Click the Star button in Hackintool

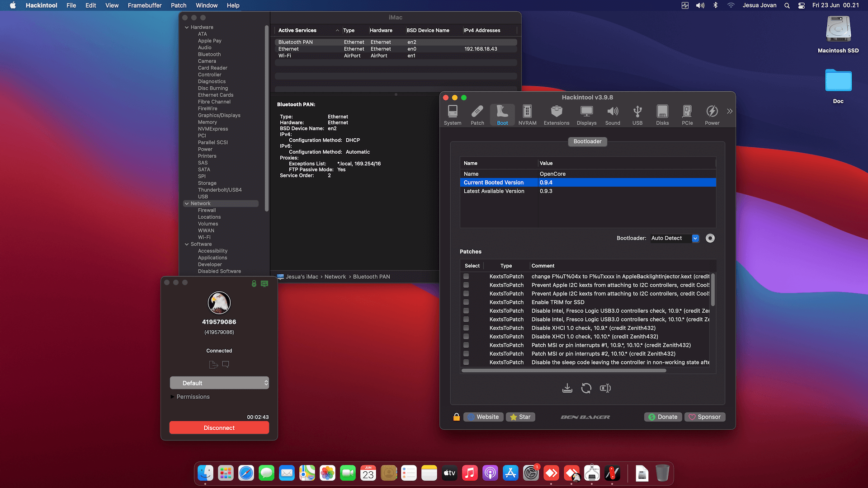(x=520, y=417)
